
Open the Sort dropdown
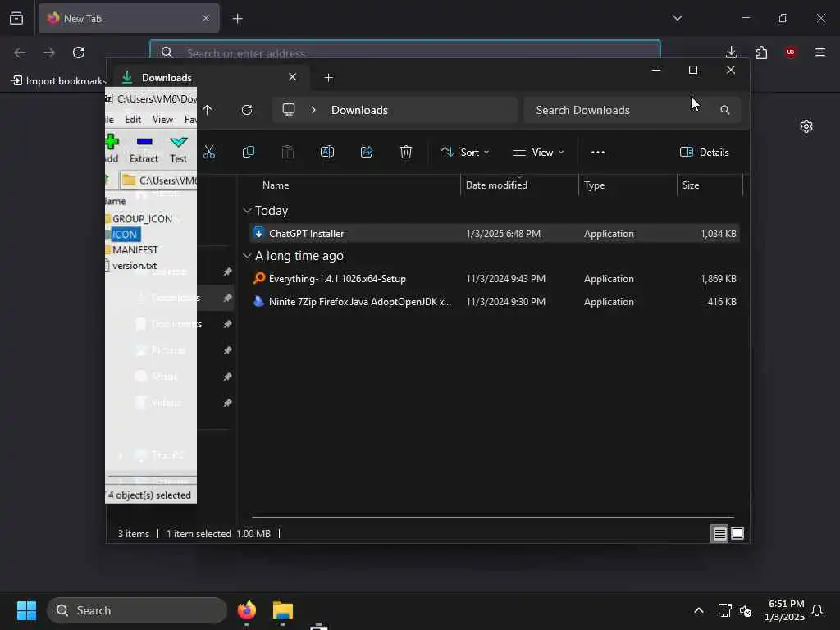465,152
